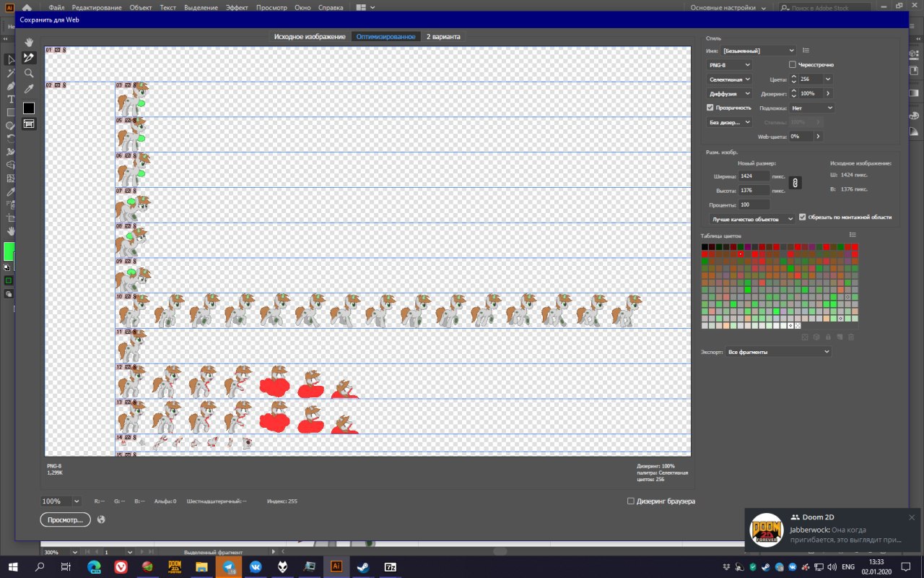The height and width of the screenshot is (578, 924).
Task: Open the Цвета 256 dropdown arrow
Action: pos(827,79)
